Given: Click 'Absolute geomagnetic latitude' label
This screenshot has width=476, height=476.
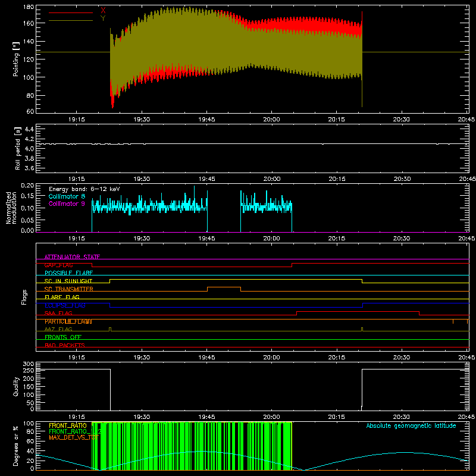Looking at the screenshot, I should pyautogui.click(x=411, y=425).
